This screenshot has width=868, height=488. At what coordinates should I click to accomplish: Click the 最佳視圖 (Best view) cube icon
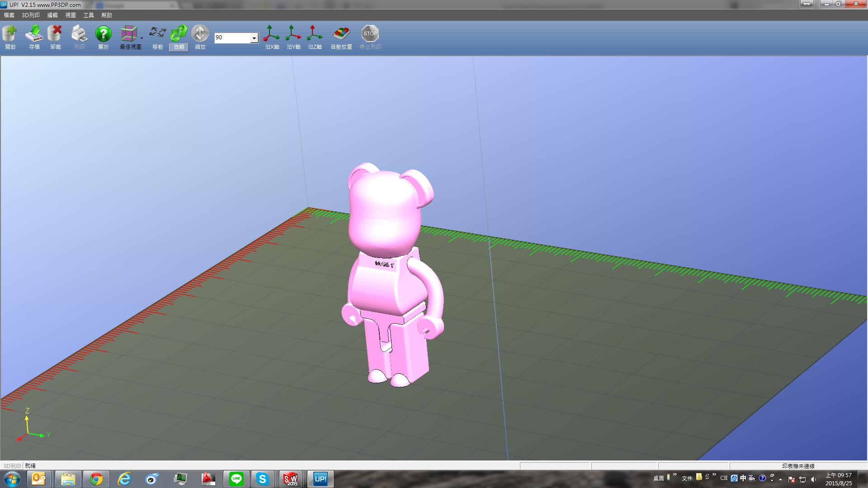(129, 34)
